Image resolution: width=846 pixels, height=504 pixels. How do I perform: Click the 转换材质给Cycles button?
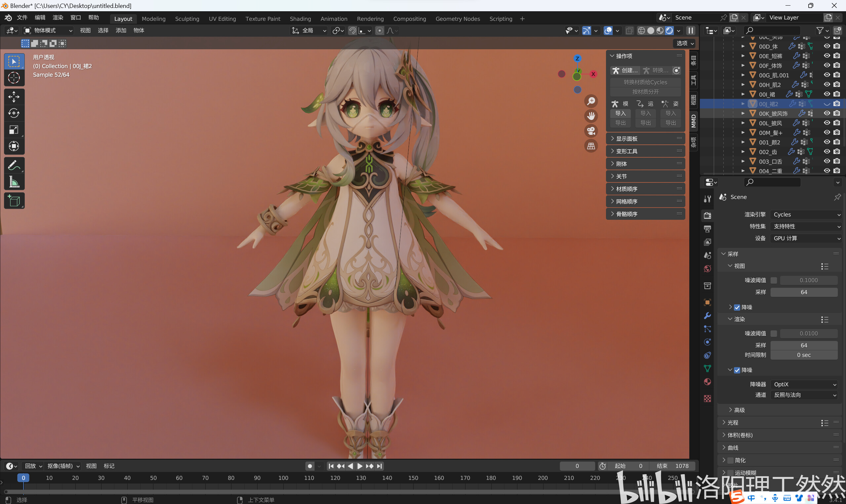[x=645, y=82]
